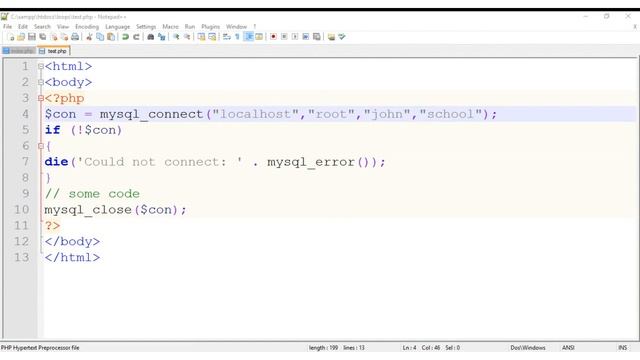640x360 pixels.
Task: Undo with the green arrow icon
Action: pos(125,37)
